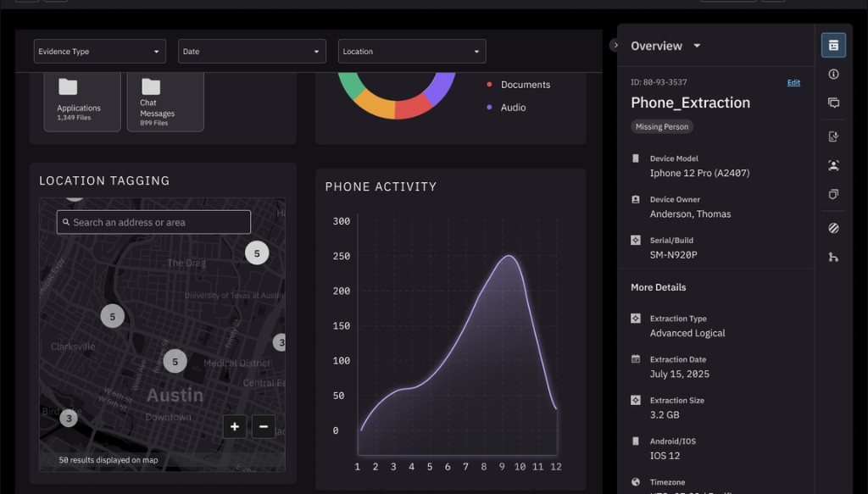Select the device export icon in the sidebar
The width and height of the screenshot is (868, 494).
833,136
